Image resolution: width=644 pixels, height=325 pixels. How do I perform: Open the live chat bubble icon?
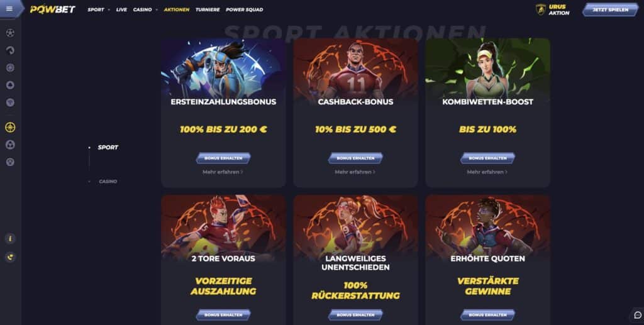pos(638,315)
